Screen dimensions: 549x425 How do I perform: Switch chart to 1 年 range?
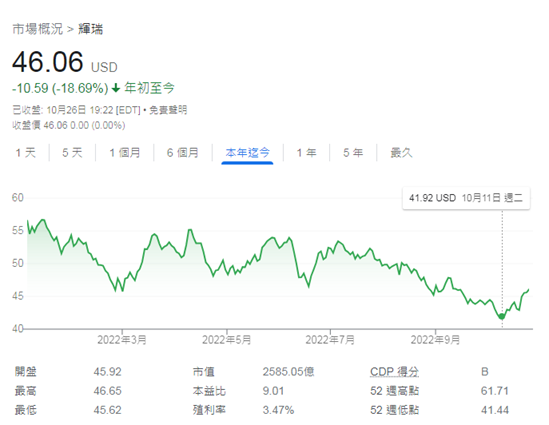coord(306,153)
